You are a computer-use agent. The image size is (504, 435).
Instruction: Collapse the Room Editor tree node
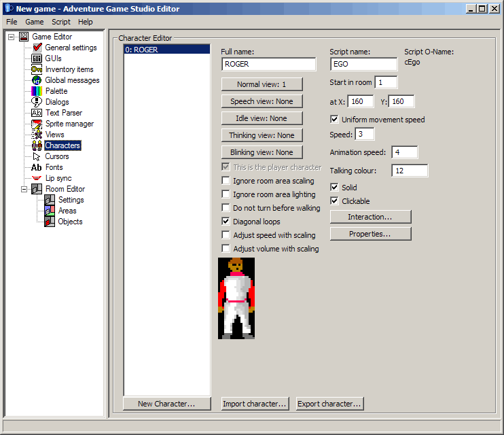coord(24,189)
